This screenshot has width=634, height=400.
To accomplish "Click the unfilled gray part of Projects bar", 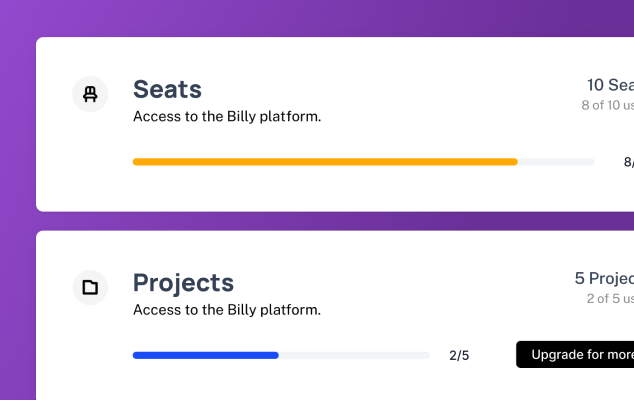I will 354,355.
